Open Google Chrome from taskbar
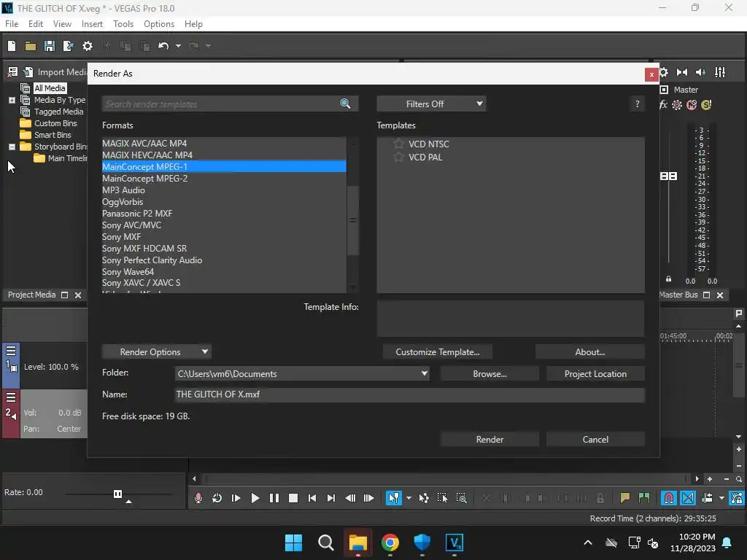Image resolution: width=747 pixels, height=560 pixels. (x=390, y=542)
